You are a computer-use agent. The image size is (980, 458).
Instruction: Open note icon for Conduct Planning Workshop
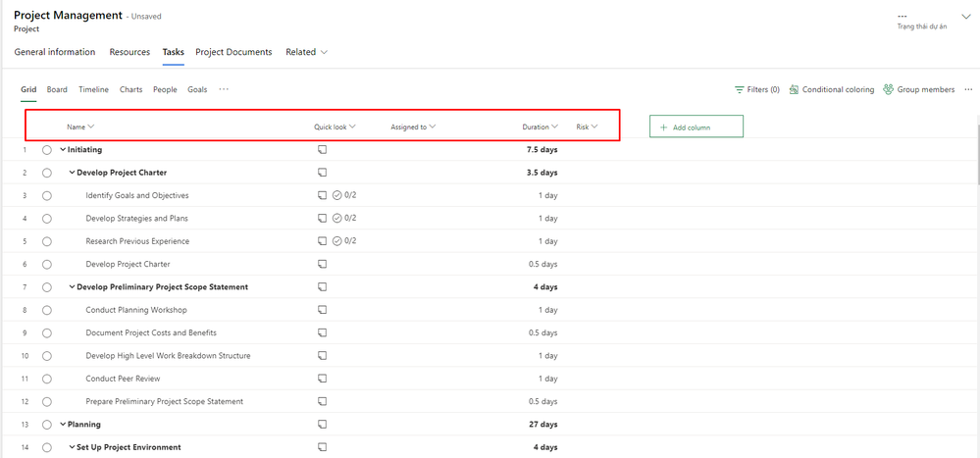[x=322, y=309]
